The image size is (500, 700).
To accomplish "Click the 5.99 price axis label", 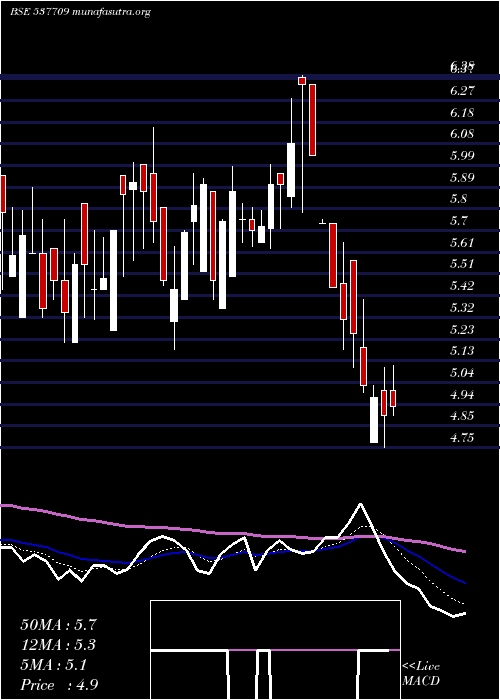I will (x=462, y=155).
